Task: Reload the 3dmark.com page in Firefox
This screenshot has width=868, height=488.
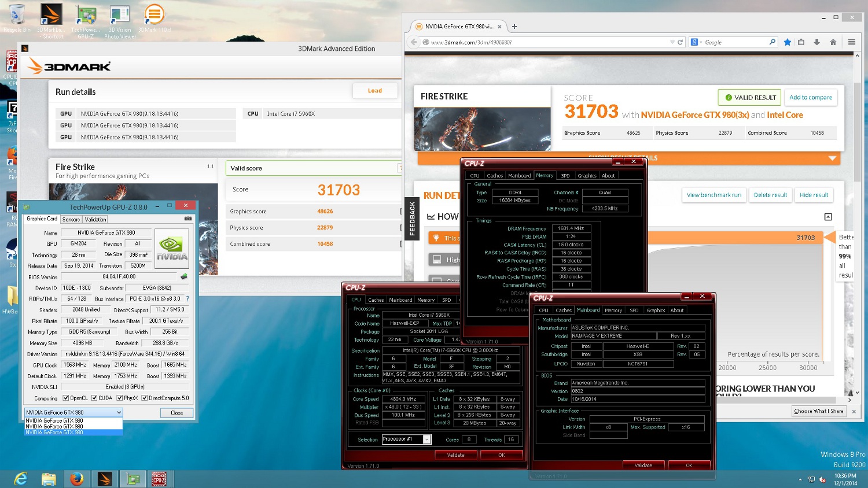Action: tap(681, 42)
